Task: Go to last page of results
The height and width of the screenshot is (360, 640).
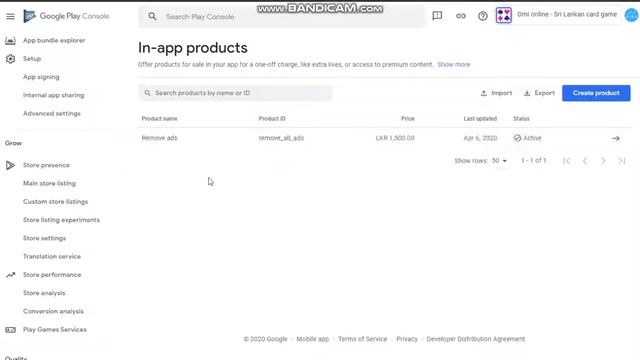Action: coord(622,161)
